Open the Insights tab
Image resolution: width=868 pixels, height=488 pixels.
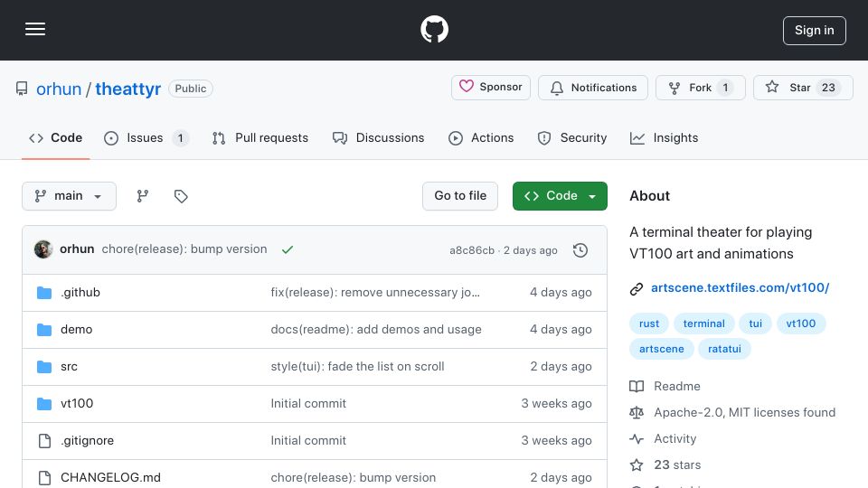pos(665,137)
